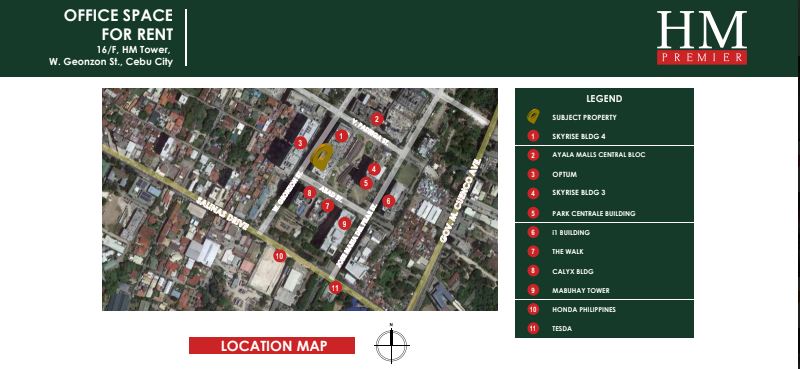Click the red Location Map banner
Image resolution: width=800 pixels, height=369 pixels.
click(x=272, y=346)
